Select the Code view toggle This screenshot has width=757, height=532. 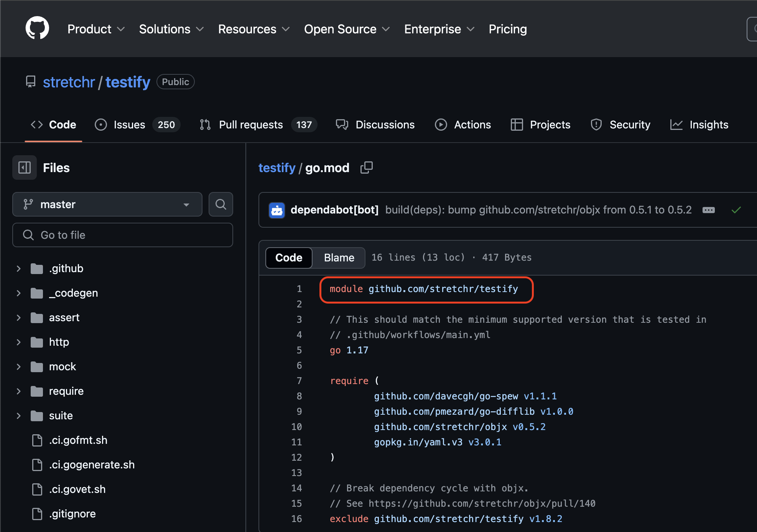pyautogui.click(x=289, y=258)
